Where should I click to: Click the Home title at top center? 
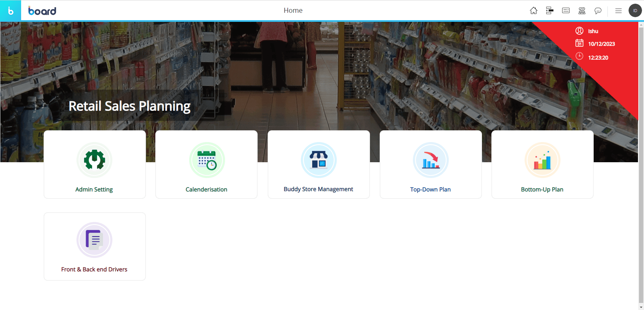(293, 10)
